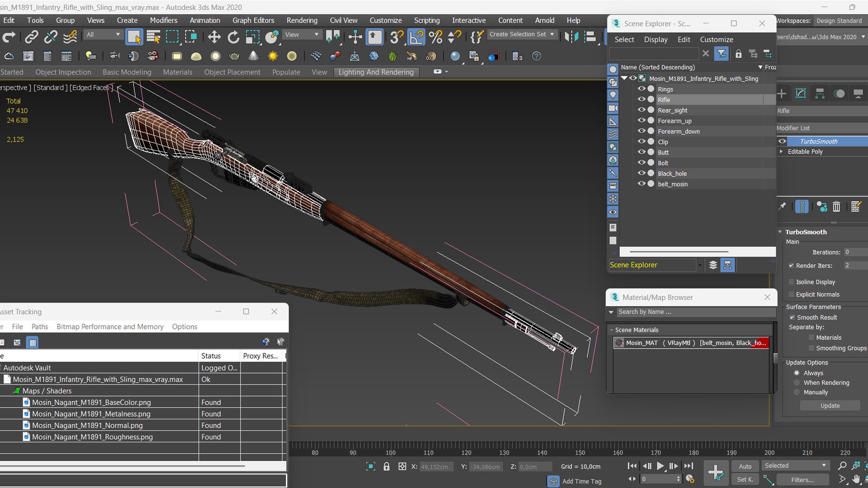Screen dimensions: 868x488
Task: Hide the Rear_sight object eye icon
Action: coord(641,110)
